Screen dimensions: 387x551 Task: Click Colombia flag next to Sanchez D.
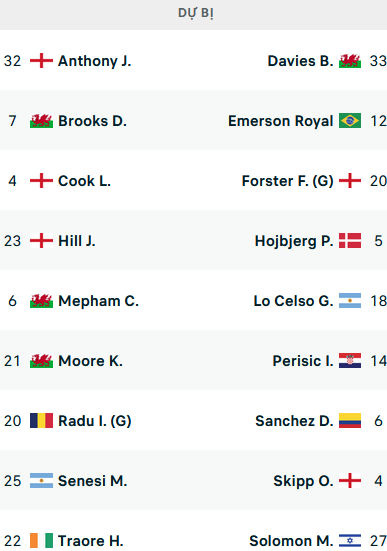[350, 421]
